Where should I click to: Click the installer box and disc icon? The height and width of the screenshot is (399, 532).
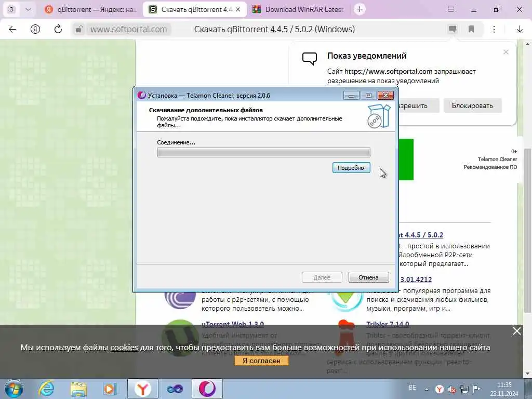[379, 116]
